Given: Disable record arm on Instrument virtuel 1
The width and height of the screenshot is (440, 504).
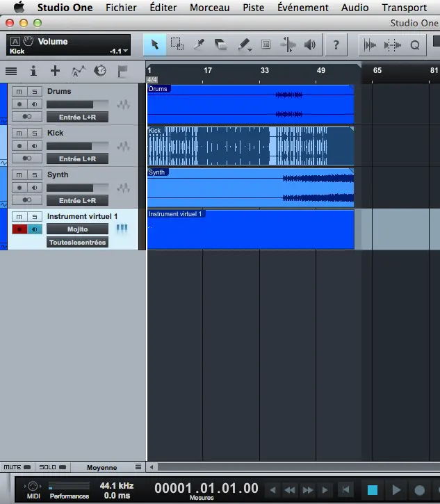Looking at the screenshot, I should click(19, 229).
